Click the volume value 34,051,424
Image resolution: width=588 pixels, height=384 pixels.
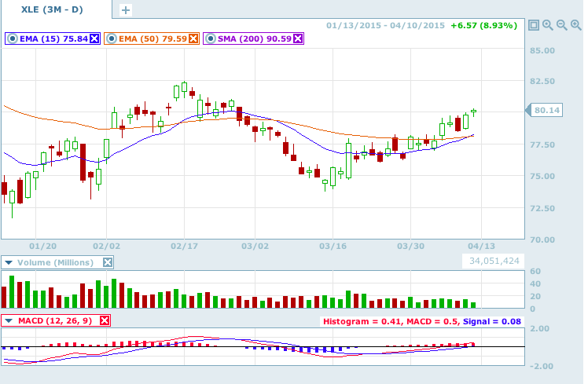494,261
